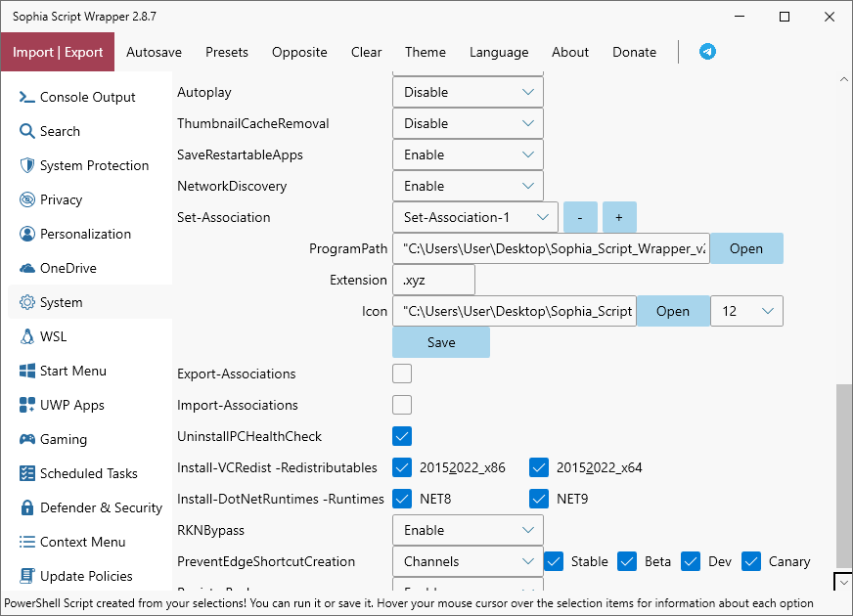Screen dimensions: 853x616
Task: Uncheck the UninstallPCHealthCheck checkbox
Action: pyautogui.click(x=402, y=436)
